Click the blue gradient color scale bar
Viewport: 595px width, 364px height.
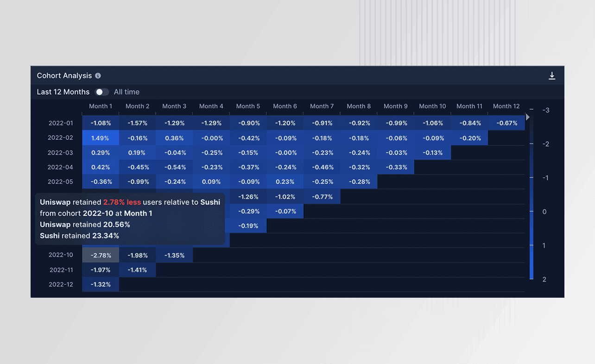532,195
